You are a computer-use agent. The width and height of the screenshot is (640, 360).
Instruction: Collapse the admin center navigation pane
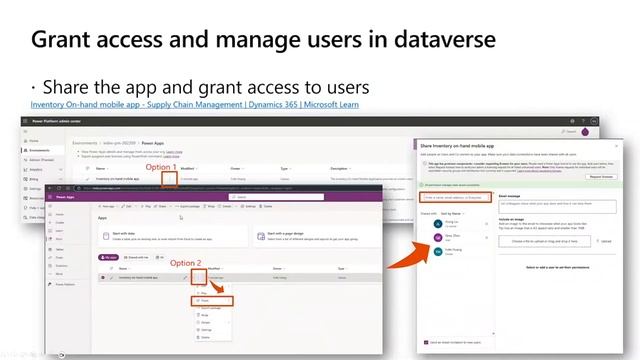coord(25,131)
